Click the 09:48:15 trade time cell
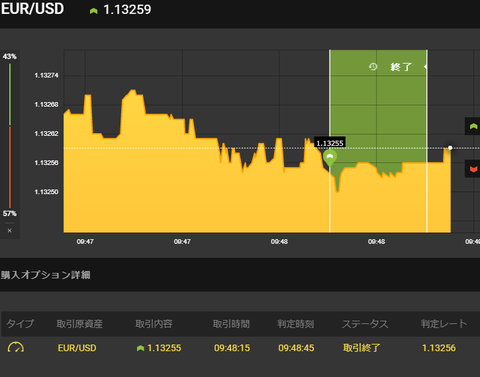This screenshot has width=480, height=377. (x=232, y=348)
